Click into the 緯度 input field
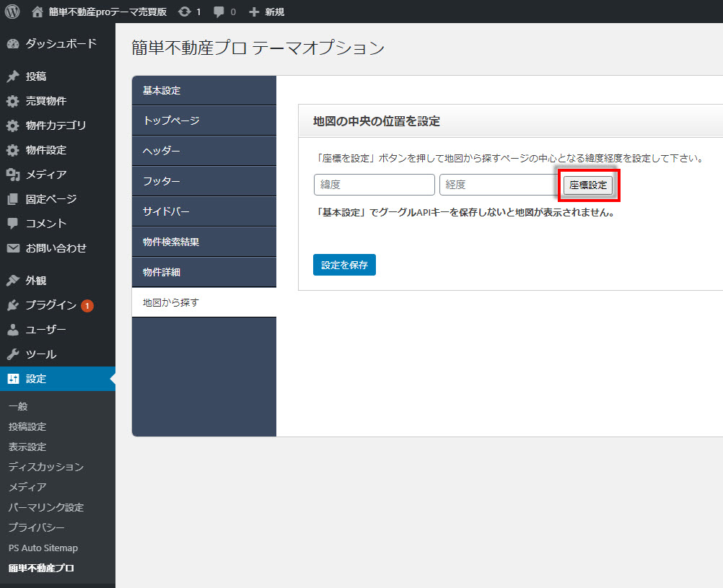The width and height of the screenshot is (723, 588). [374, 185]
